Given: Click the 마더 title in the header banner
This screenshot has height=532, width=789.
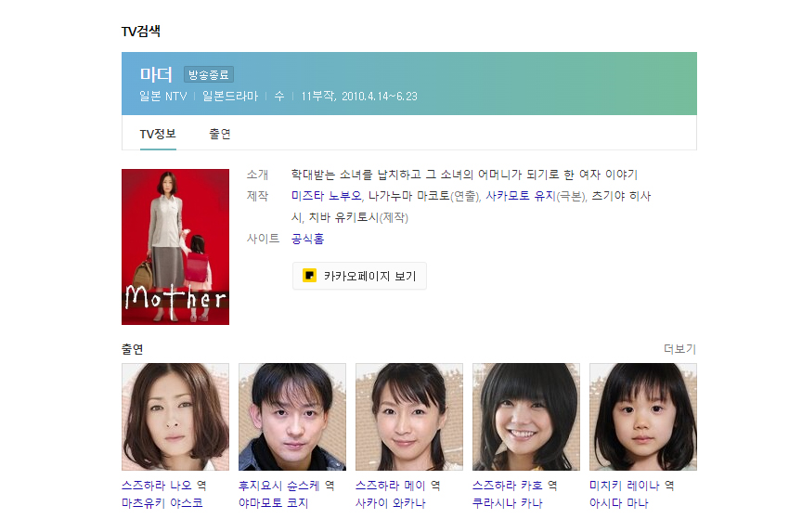Looking at the screenshot, I should [156, 74].
